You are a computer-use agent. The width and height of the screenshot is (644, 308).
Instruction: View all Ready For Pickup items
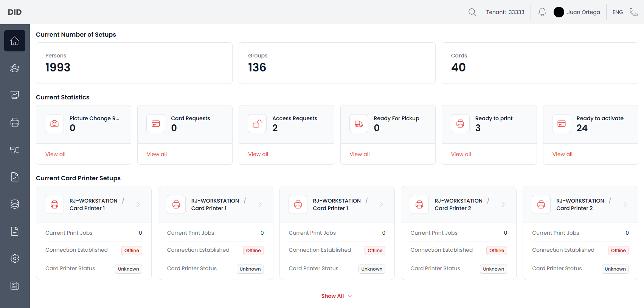[x=360, y=154]
